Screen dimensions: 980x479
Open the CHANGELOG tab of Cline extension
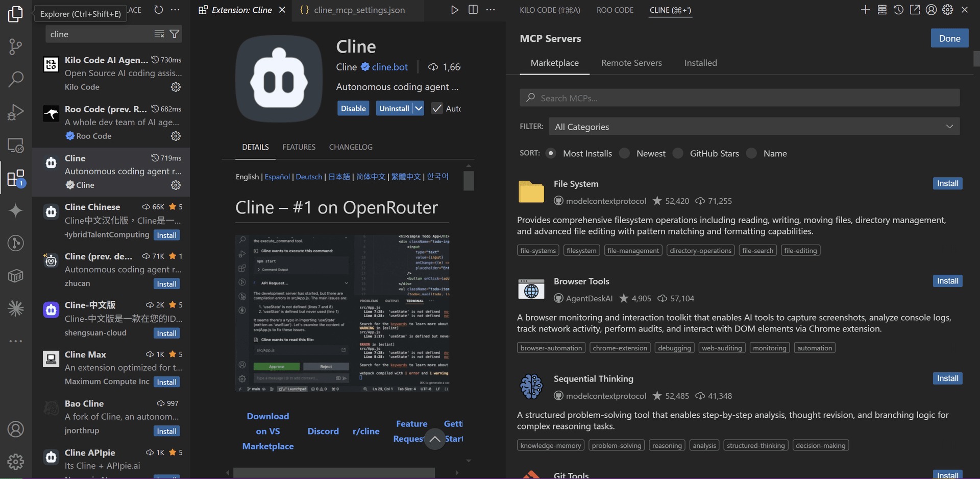tap(351, 147)
